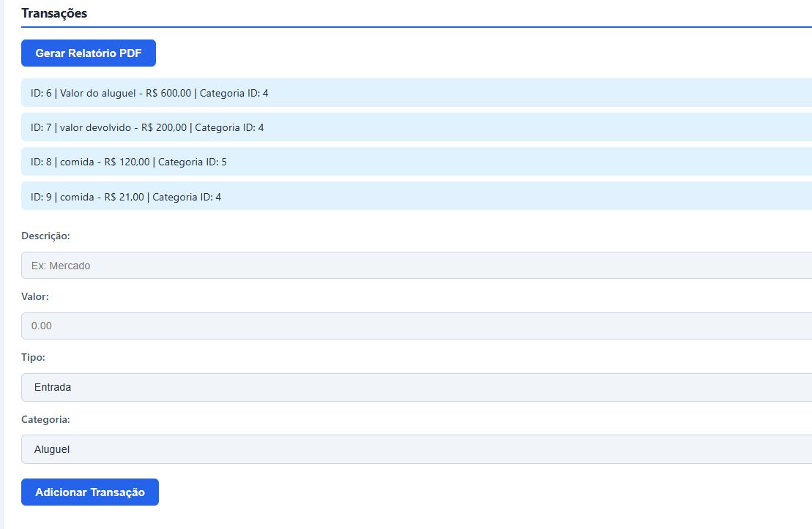Screen dimensions: 812x529
Task: Open the Tipo dropdown showing Entrada
Action: (416, 387)
